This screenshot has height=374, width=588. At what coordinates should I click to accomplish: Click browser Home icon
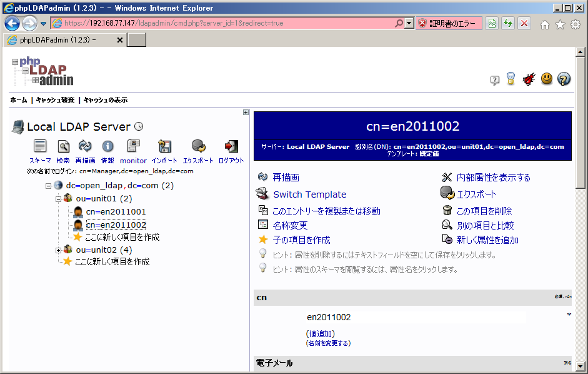tap(544, 25)
